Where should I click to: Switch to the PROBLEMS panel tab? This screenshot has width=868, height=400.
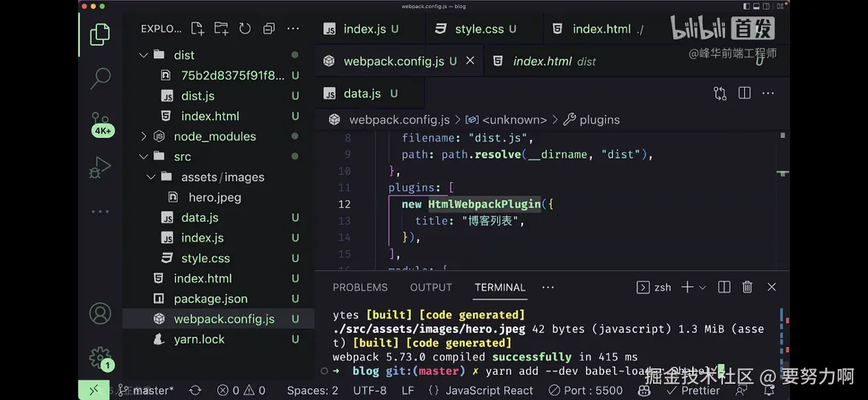[x=359, y=287]
